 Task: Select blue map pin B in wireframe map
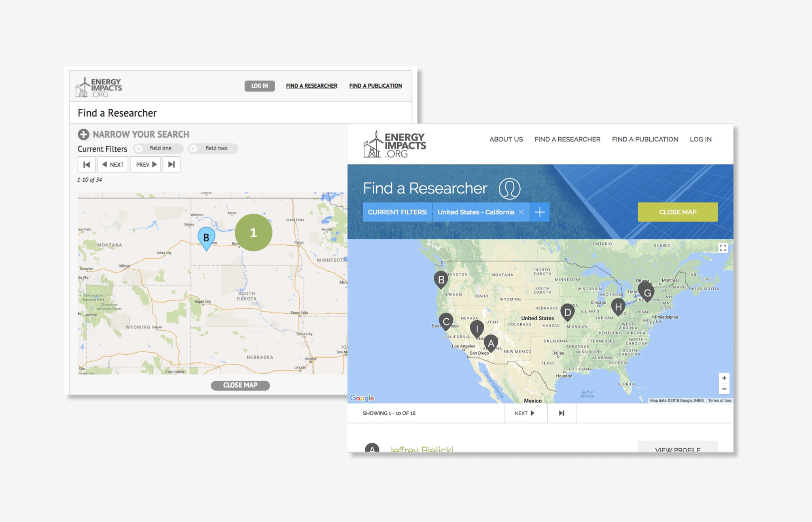click(x=206, y=239)
